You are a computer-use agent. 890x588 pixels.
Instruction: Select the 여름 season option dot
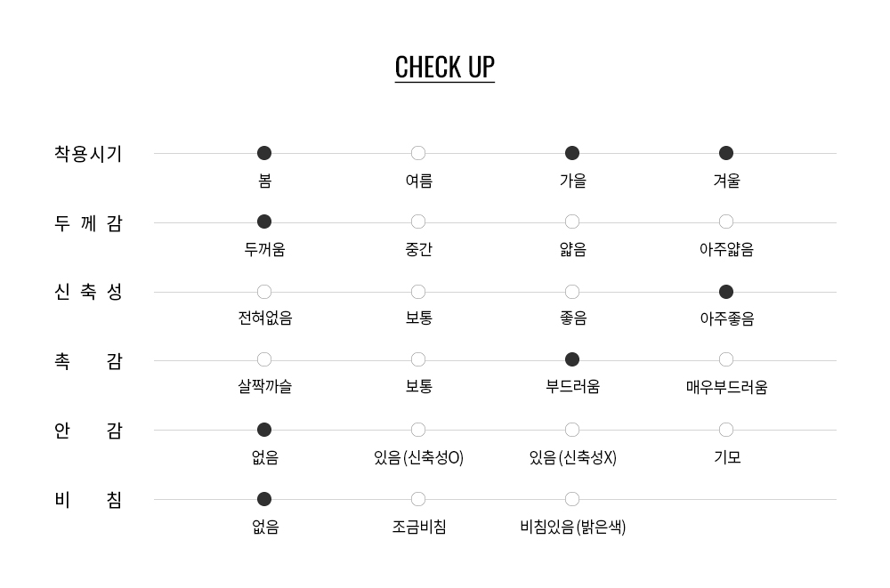click(x=418, y=153)
